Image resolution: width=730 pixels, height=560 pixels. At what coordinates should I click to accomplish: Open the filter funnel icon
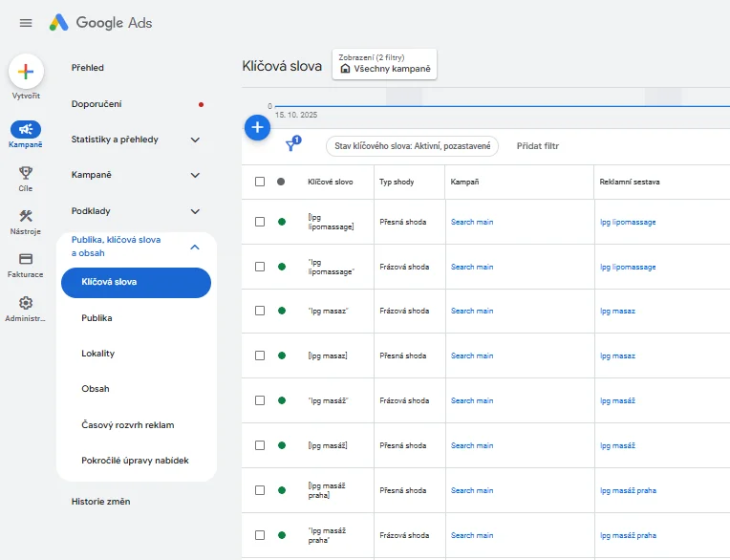coord(292,145)
